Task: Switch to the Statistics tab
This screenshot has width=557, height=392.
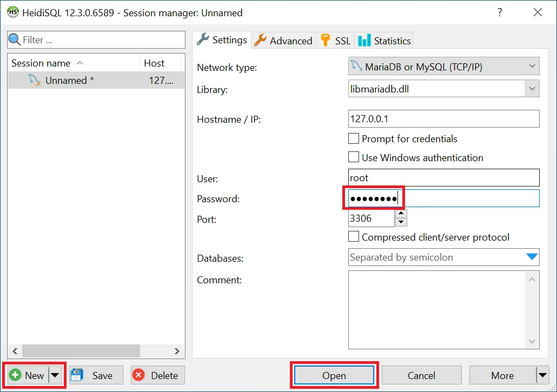Action: 385,41
